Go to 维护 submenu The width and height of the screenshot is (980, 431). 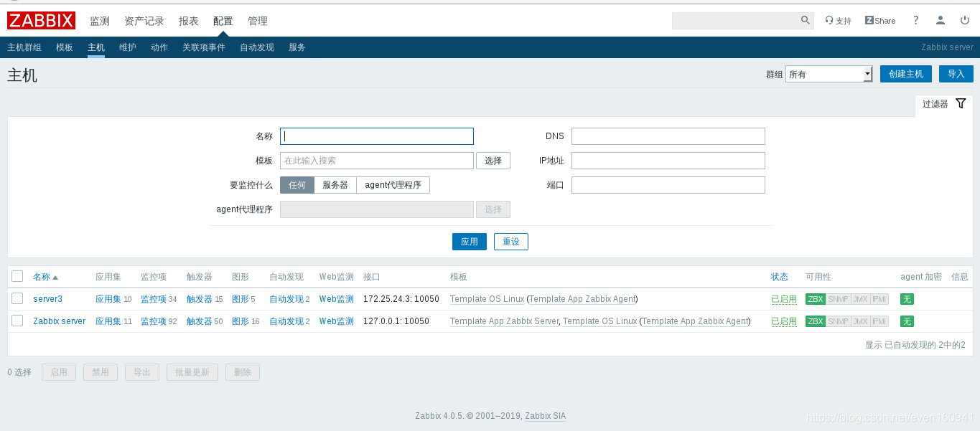[x=128, y=47]
